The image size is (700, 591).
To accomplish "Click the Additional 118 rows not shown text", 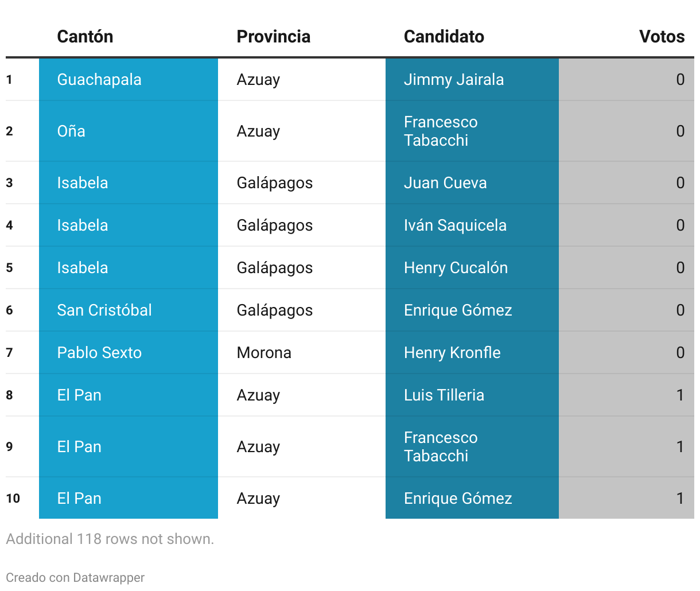I will (110, 539).
